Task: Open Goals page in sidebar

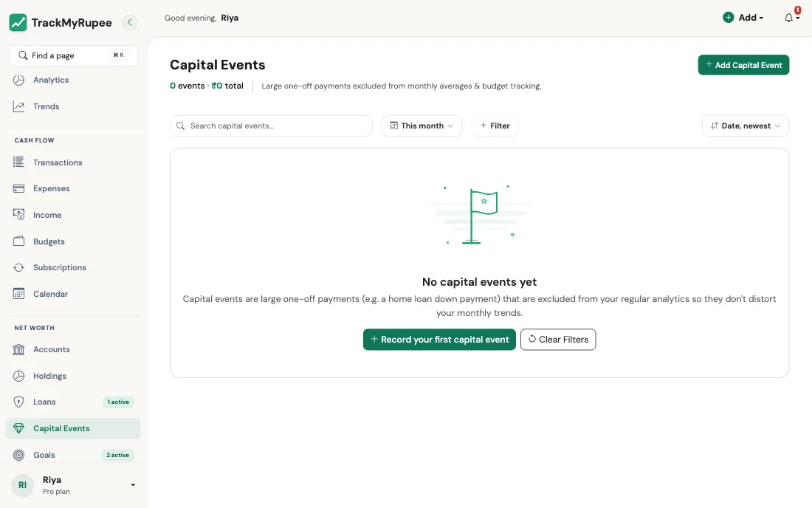Action: (74, 455)
